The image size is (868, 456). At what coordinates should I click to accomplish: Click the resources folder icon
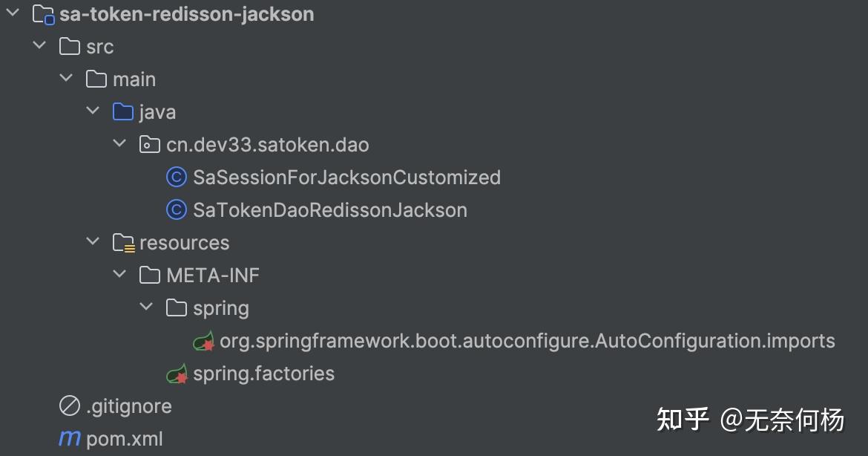[123, 243]
